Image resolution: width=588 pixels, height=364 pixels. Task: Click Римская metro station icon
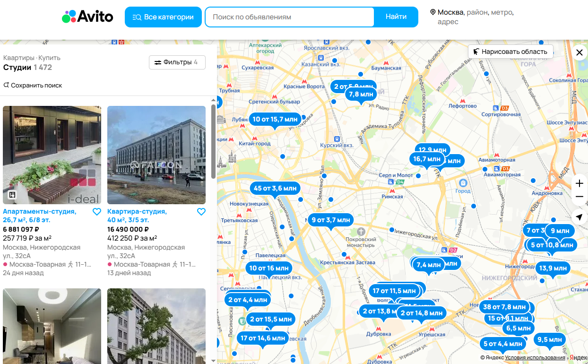[392, 190]
